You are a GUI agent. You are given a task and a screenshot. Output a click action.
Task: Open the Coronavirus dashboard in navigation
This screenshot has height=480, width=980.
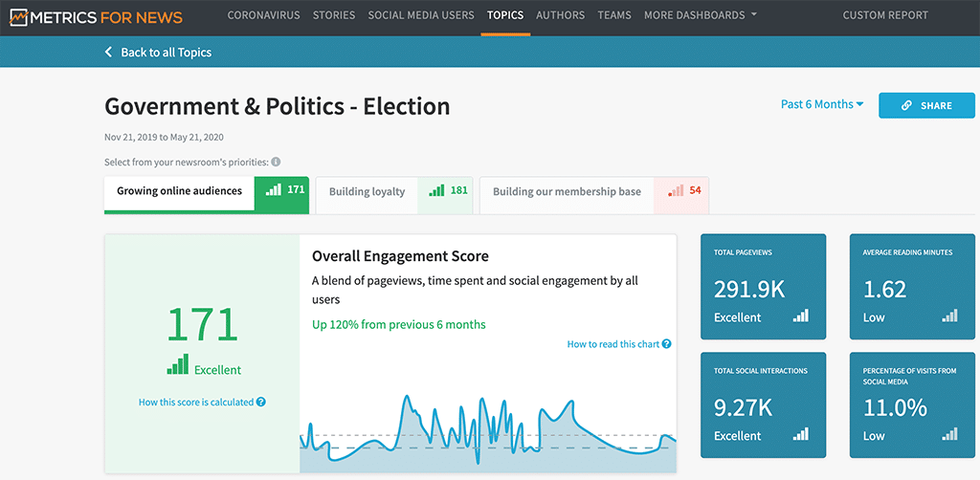click(263, 15)
